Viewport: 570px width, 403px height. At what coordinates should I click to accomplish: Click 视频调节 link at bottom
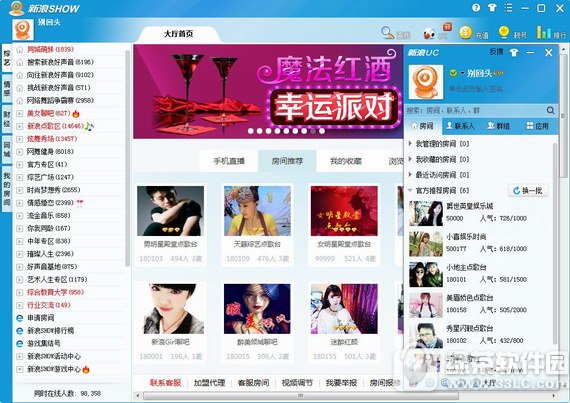click(x=297, y=383)
